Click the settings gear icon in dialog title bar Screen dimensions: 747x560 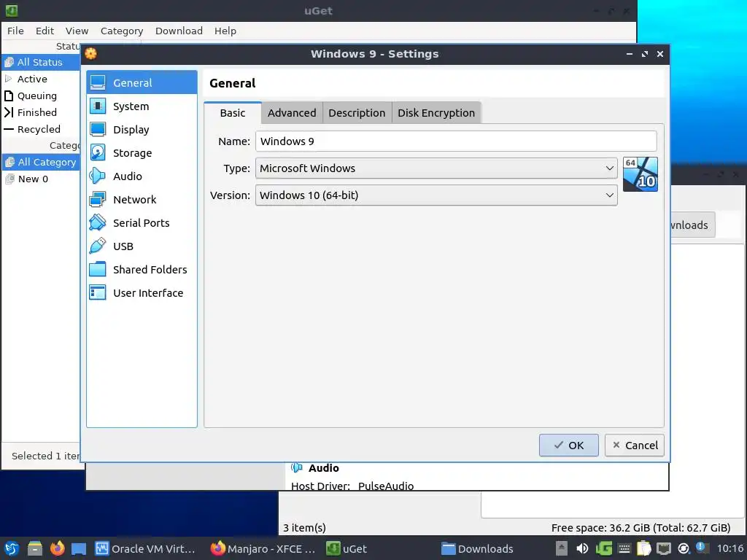tap(91, 54)
